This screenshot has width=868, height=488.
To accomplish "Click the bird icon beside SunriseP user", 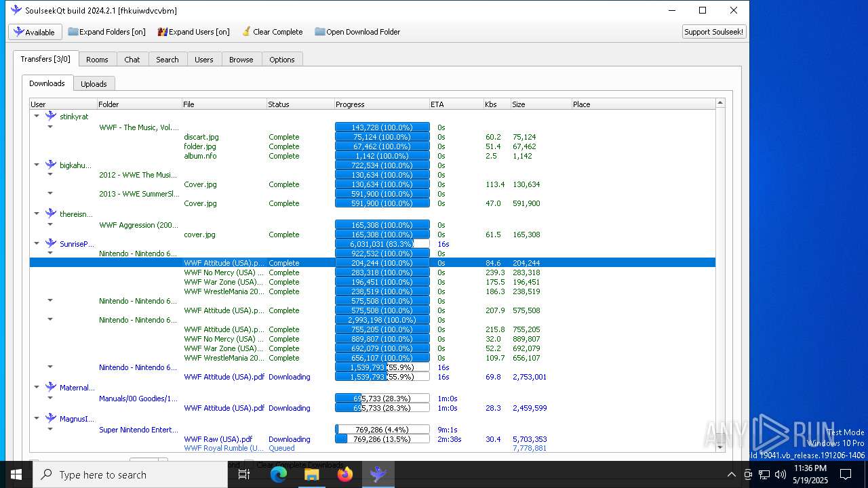I will (51, 243).
